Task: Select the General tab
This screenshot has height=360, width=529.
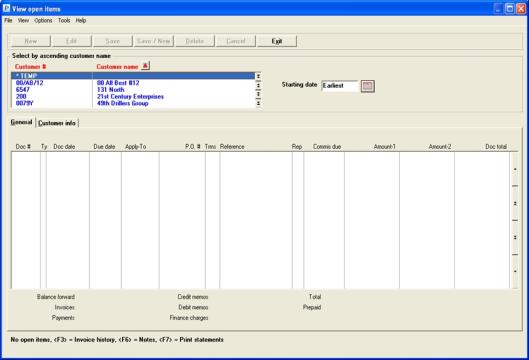Action: (21, 122)
